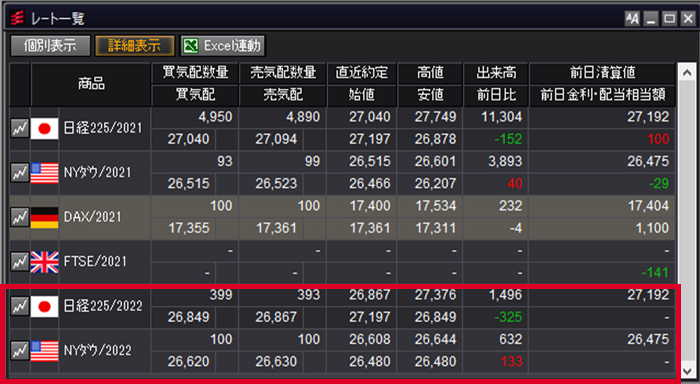Click 日経225/2021 bid price 27,040
Viewport: 700px width, 384px height.
point(188,139)
